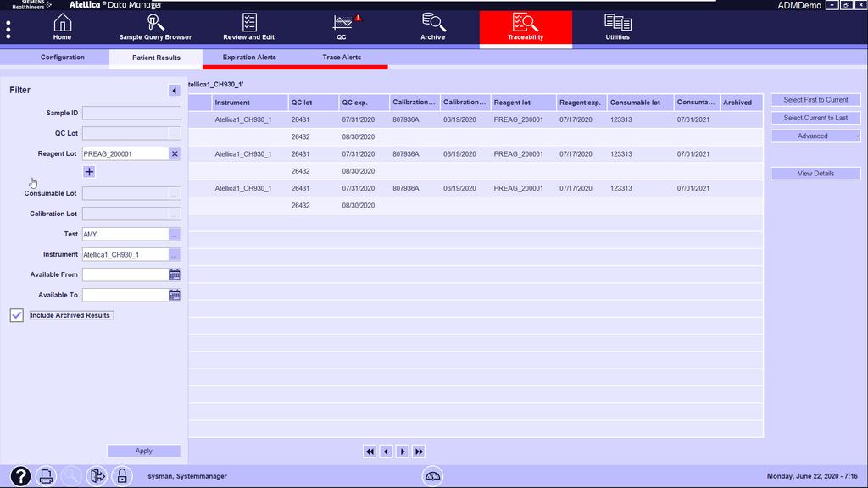
Task: Open the three-dot side menu
Action: pos(8,30)
